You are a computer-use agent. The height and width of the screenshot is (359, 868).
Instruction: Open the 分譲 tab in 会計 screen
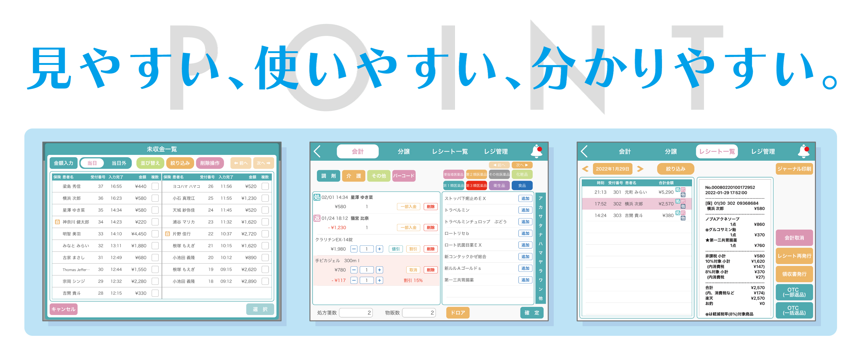pos(404,151)
